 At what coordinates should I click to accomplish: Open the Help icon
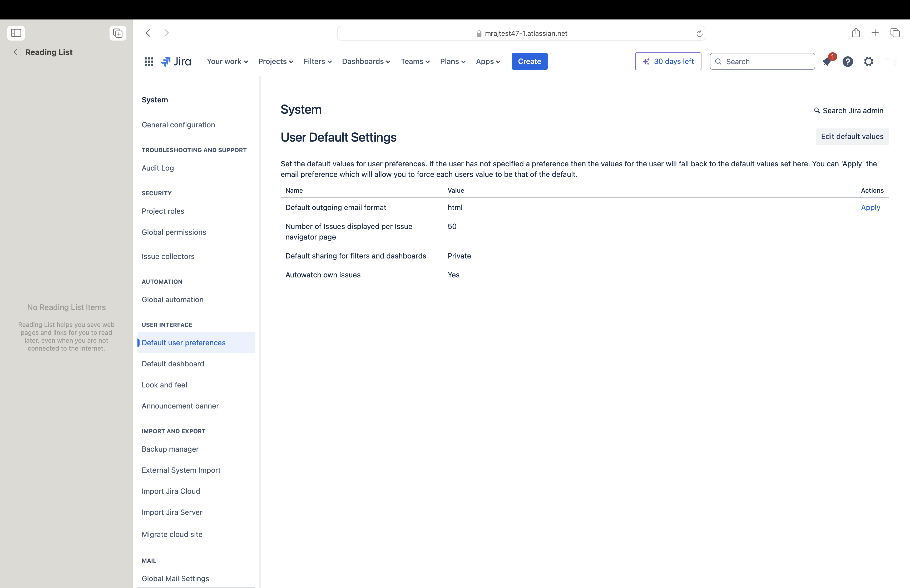coord(848,62)
